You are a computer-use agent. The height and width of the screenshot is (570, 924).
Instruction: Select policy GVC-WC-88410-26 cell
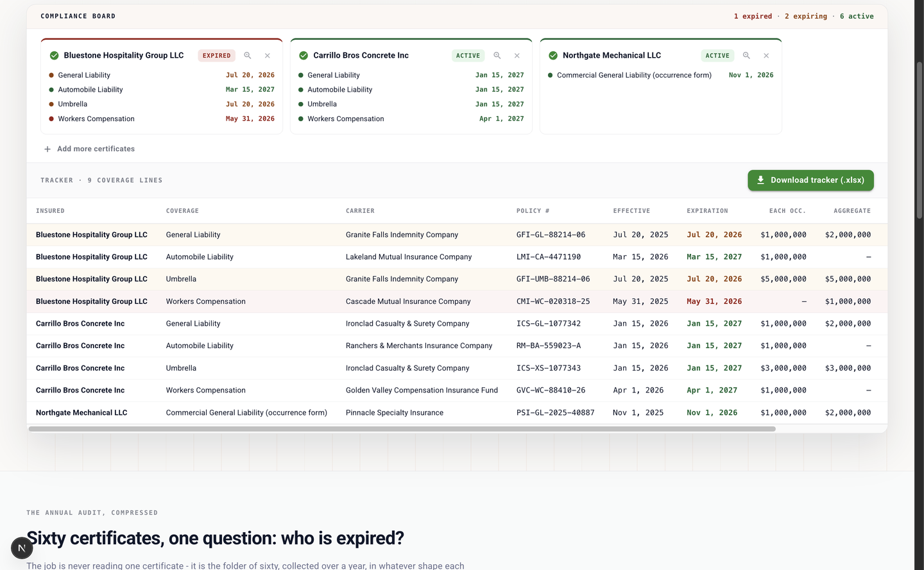[551, 390]
